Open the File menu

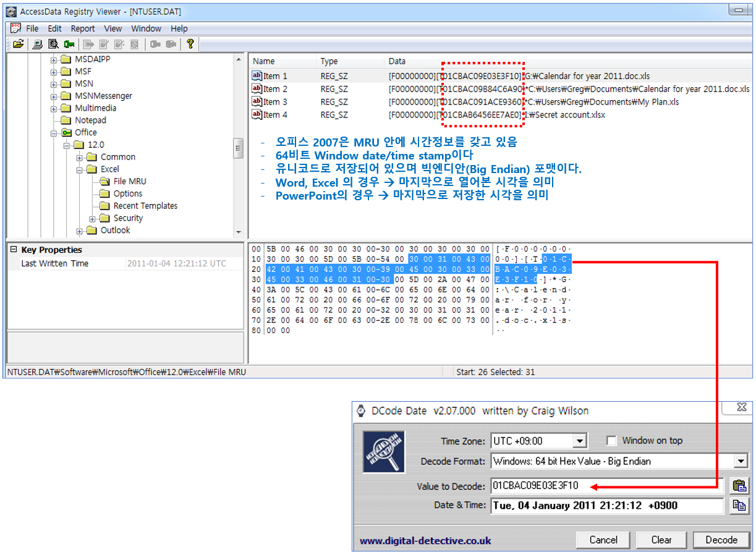pos(32,28)
